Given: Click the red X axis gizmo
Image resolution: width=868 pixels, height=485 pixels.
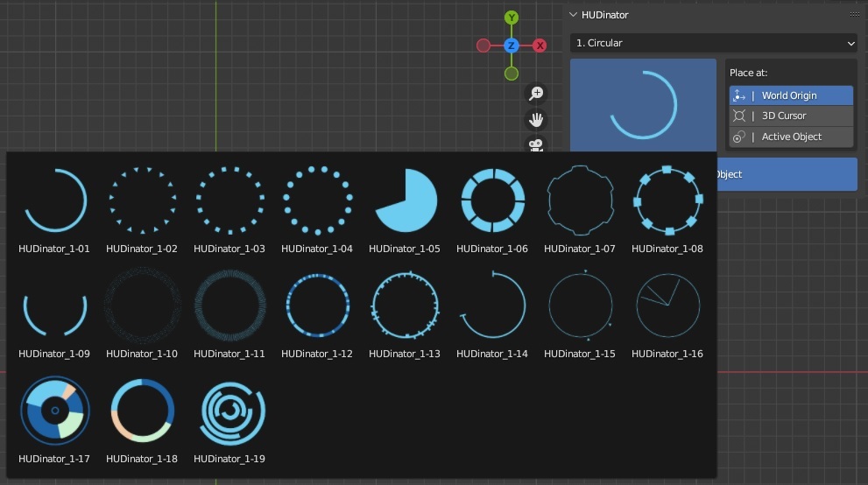Looking at the screenshot, I should tap(540, 46).
